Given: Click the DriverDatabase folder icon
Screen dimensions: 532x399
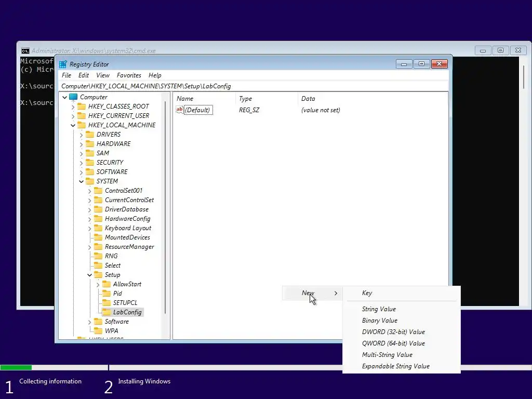Looking at the screenshot, I should [98, 209].
